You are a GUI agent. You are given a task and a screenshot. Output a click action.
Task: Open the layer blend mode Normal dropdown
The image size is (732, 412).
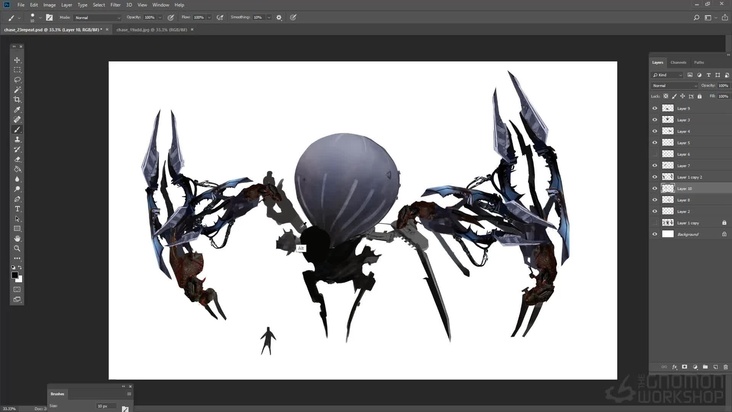673,86
